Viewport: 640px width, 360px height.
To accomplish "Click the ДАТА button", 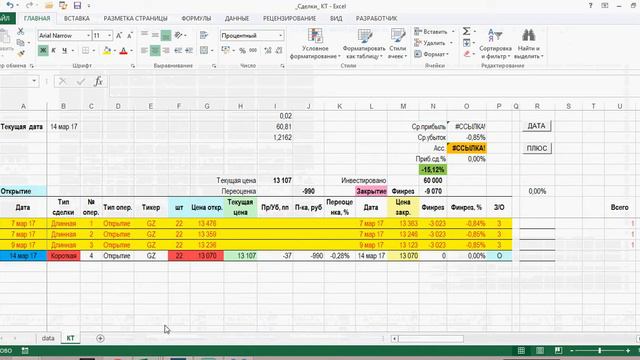I will 536,126.
